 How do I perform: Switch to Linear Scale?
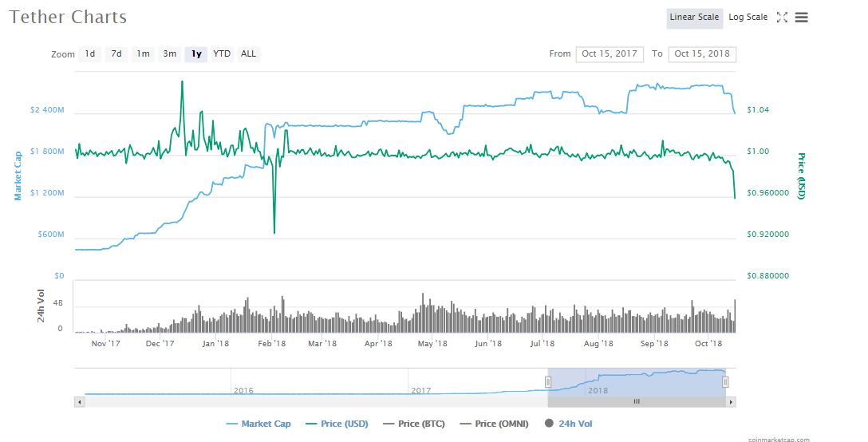[694, 18]
